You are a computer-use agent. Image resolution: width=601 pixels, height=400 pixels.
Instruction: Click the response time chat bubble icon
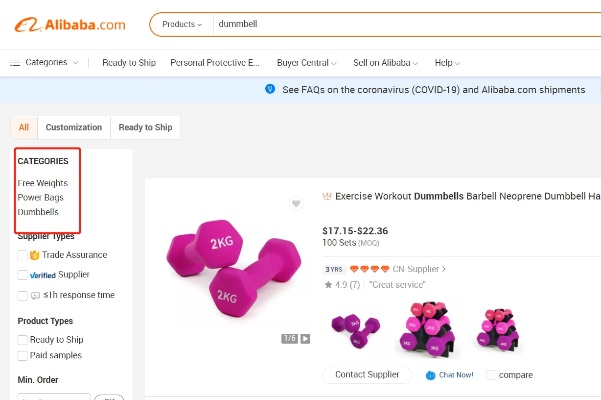(35, 296)
